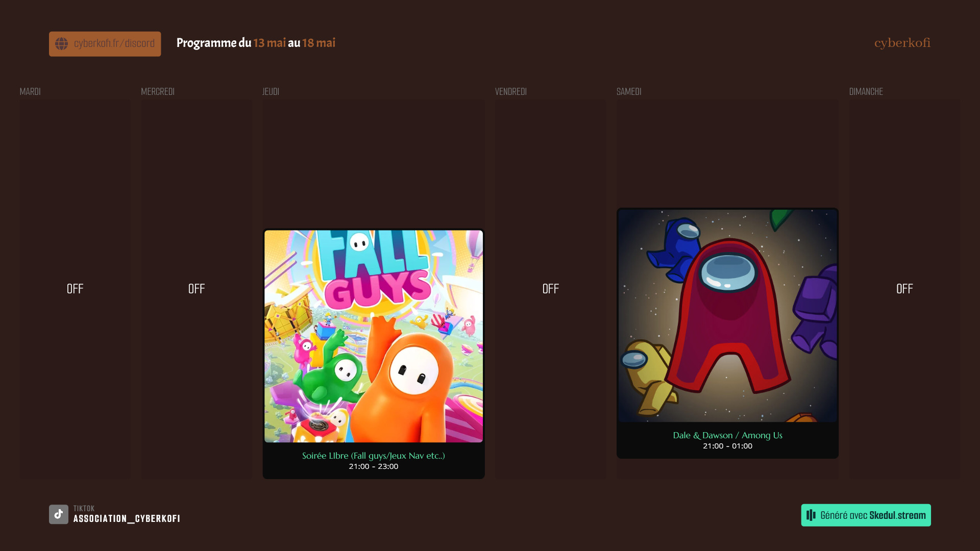Image resolution: width=980 pixels, height=551 pixels.
Task: Click the 13 mai start date
Action: [269, 43]
